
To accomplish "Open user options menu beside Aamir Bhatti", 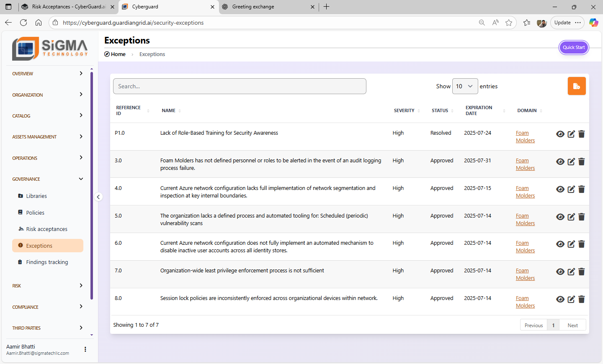I will click(x=85, y=349).
